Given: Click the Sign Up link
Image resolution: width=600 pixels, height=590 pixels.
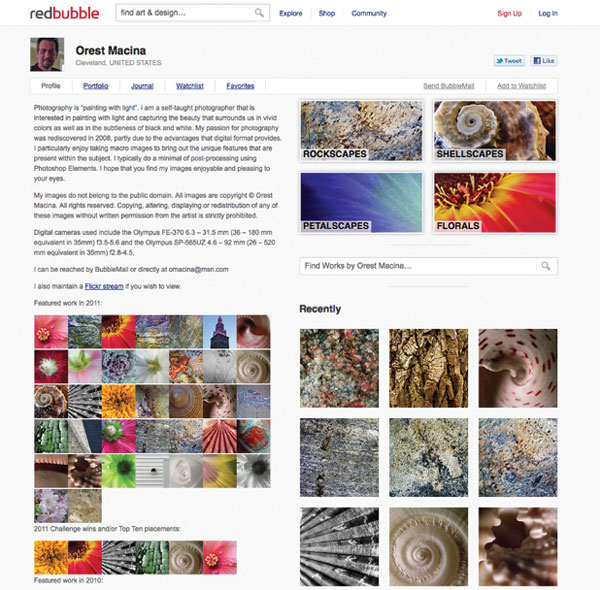Looking at the screenshot, I should coord(509,13).
